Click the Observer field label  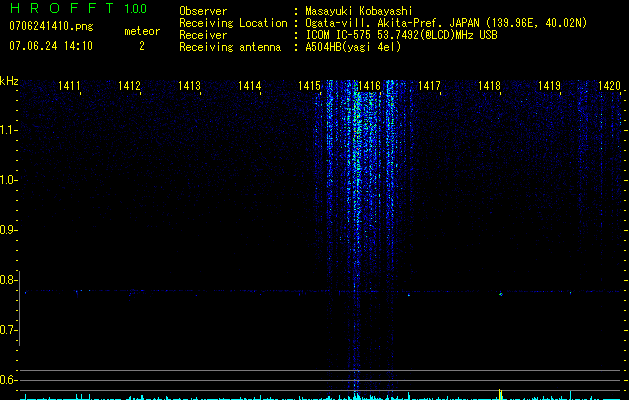tap(203, 11)
